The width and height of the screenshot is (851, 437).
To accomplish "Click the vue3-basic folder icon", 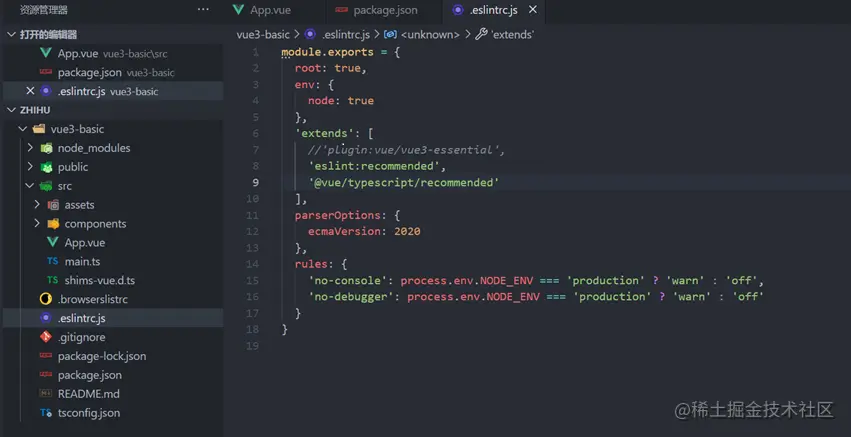I will click(x=39, y=129).
